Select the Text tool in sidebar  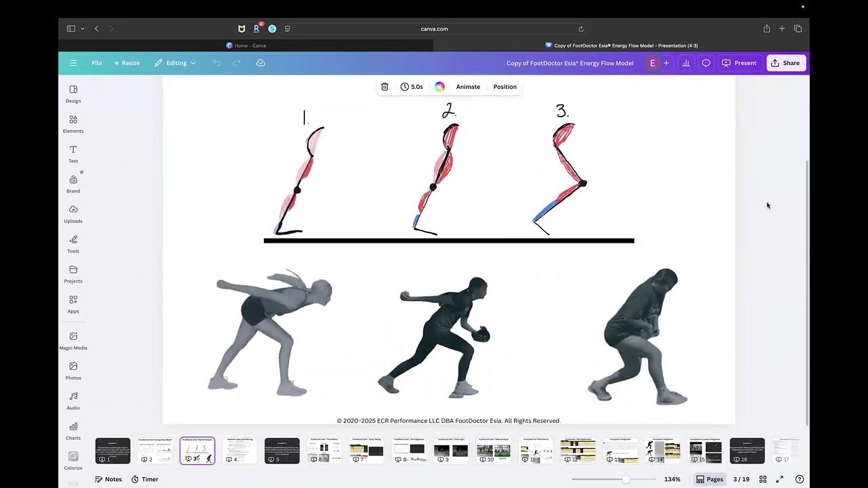[73, 154]
